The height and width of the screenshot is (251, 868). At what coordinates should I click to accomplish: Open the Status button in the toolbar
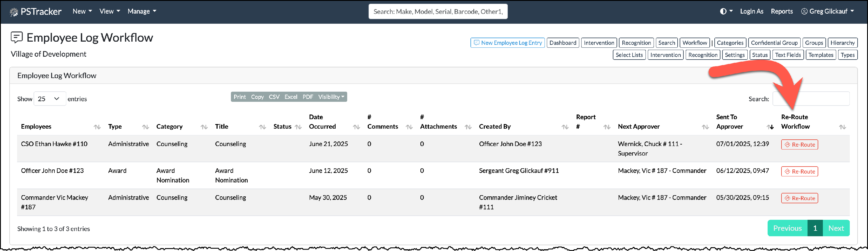759,55
